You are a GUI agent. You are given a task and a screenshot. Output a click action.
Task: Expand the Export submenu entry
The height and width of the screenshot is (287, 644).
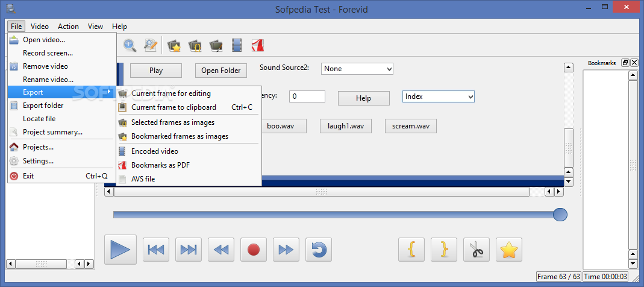pos(61,92)
